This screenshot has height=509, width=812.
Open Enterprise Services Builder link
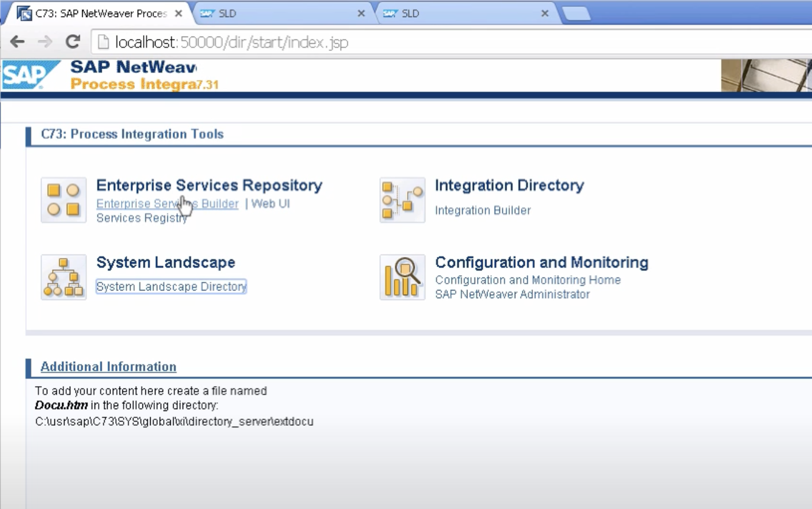click(x=167, y=204)
